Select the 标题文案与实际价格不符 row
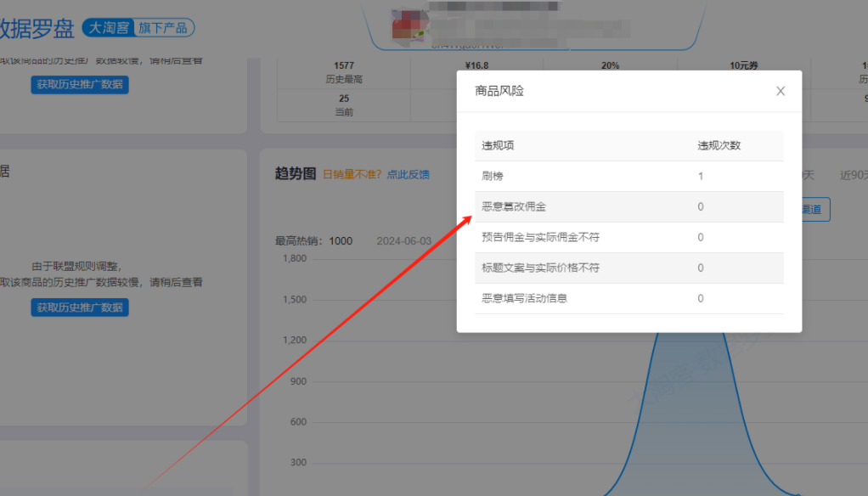868x496 pixels. [628, 268]
